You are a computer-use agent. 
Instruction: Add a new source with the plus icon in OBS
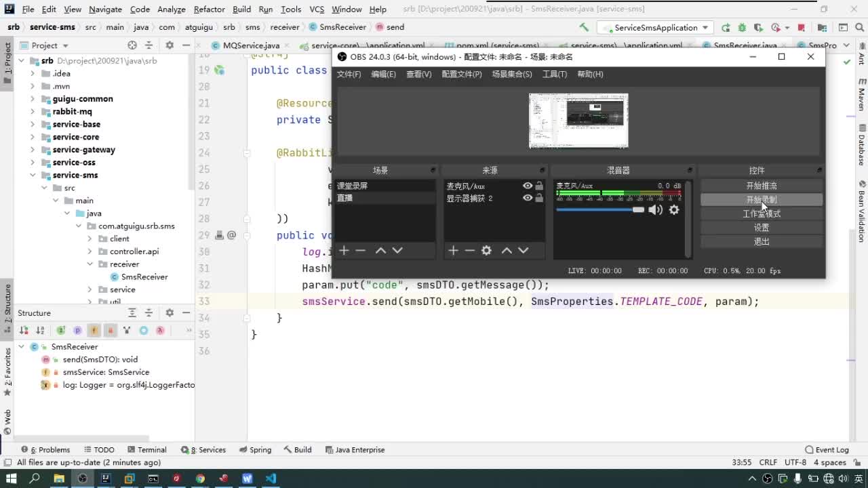point(453,251)
